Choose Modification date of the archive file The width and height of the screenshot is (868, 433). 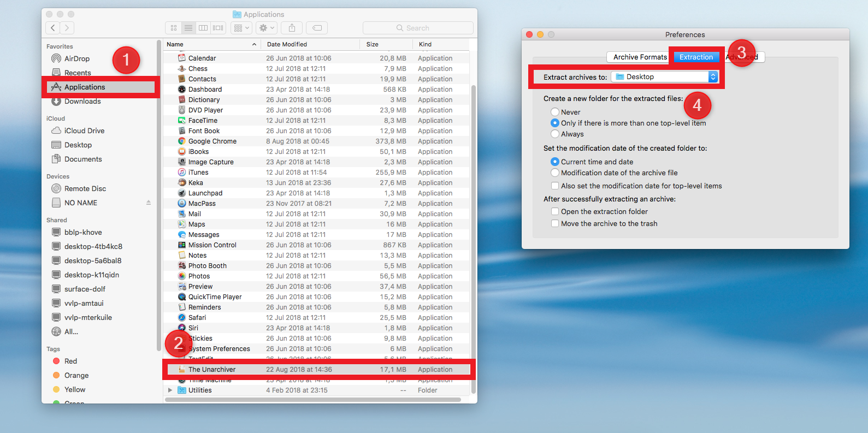click(555, 173)
